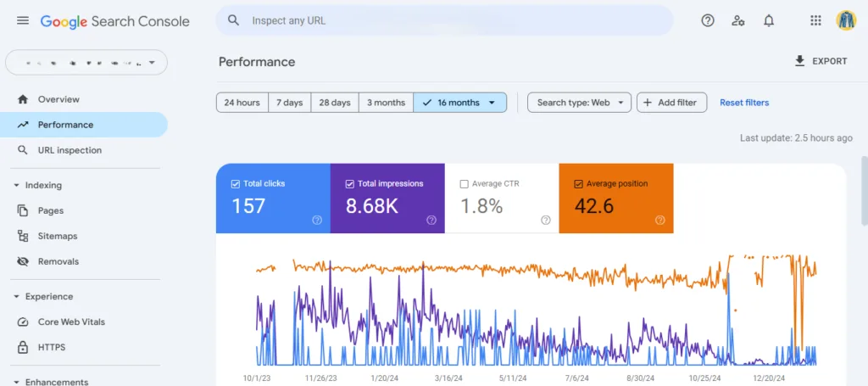Open URL inspection in sidebar
The height and width of the screenshot is (386, 868).
[70, 150]
